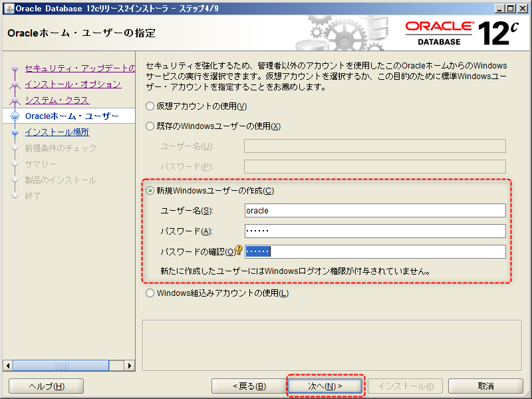Close the Oracle installer window

523,9
